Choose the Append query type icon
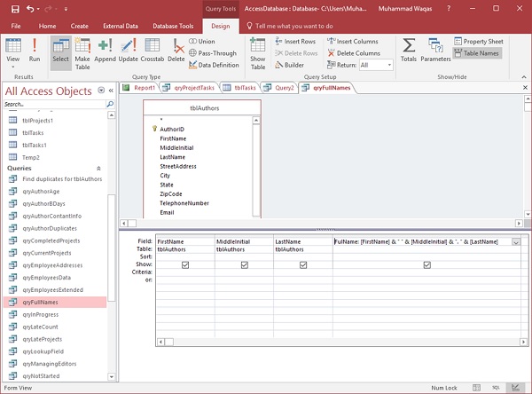 tap(106, 50)
